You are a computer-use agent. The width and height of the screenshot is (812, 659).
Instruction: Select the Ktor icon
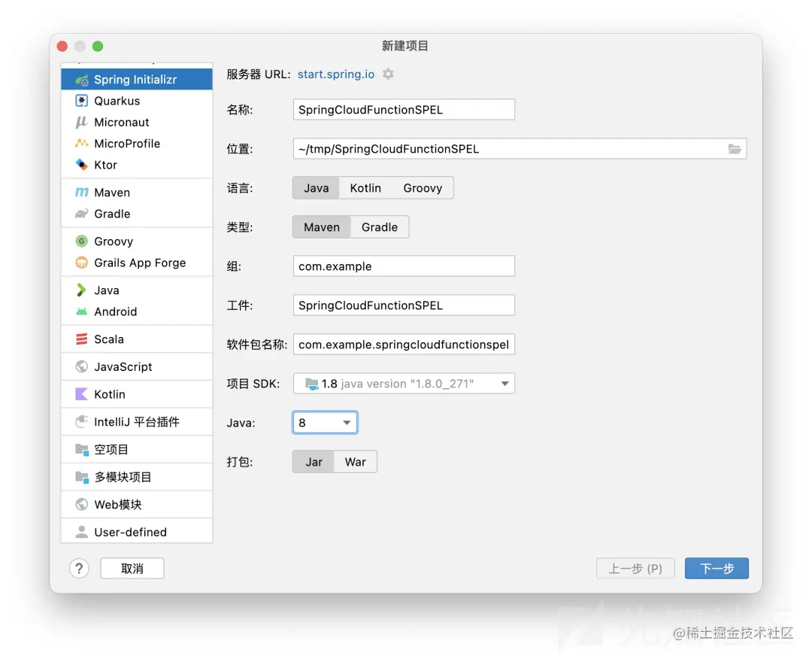tap(82, 165)
